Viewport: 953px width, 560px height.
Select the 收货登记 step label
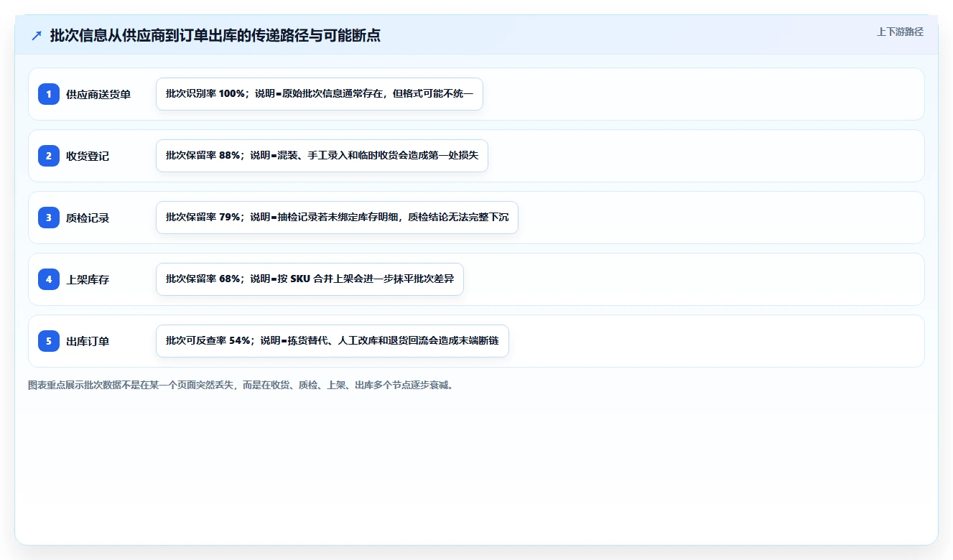point(88,156)
